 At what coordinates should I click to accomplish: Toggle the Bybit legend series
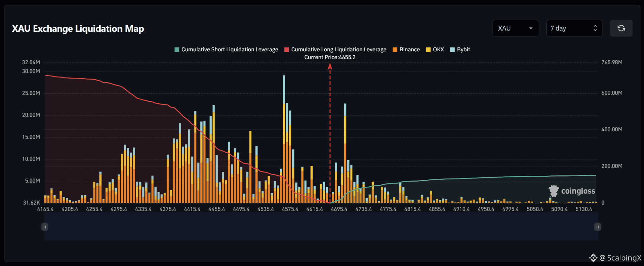[460, 49]
